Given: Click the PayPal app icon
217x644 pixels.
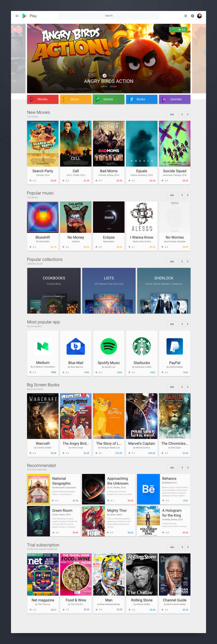Looking at the screenshot, I should 174,346.
